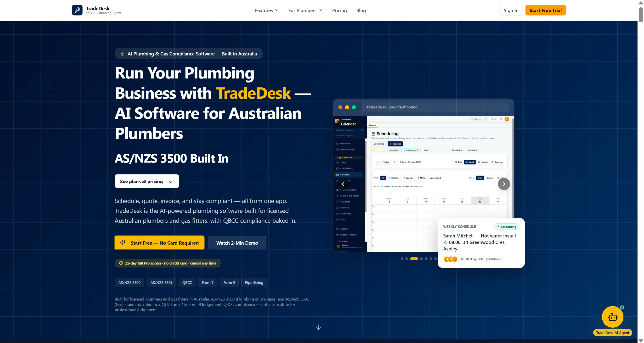Click the active yellow carousel indicator
This screenshot has width=644, height=343.
414,259
